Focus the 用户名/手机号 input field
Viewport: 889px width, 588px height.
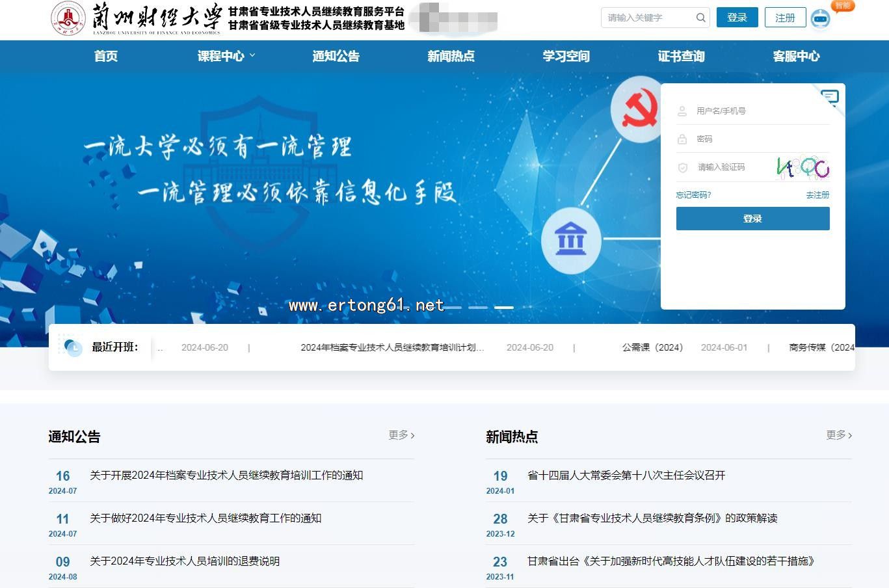coord(754,111)
